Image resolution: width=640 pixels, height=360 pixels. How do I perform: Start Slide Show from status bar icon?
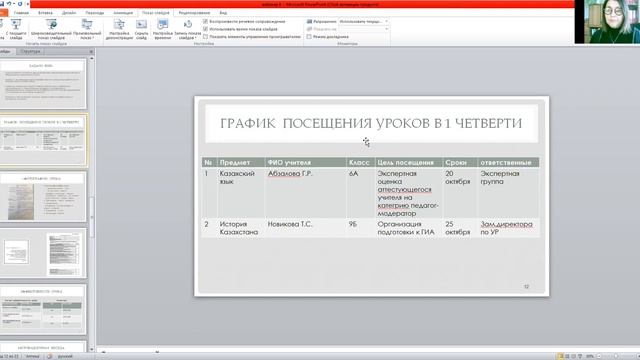pos(580,356)
